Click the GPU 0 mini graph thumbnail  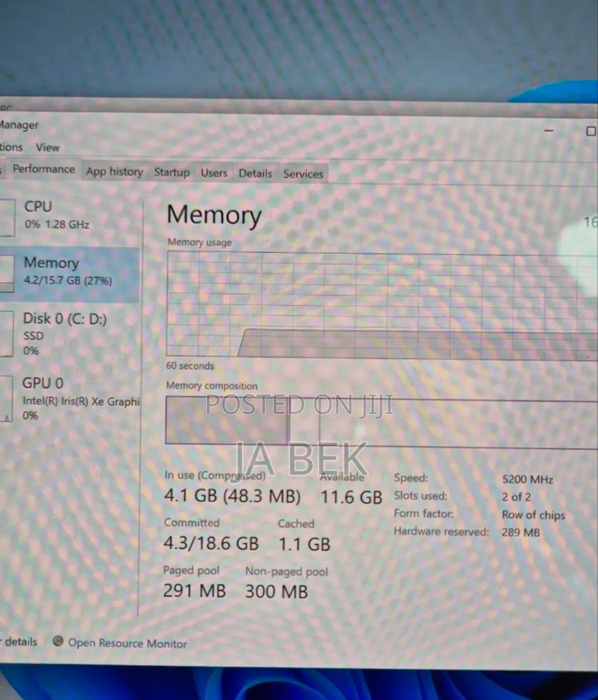coord(7,399)
